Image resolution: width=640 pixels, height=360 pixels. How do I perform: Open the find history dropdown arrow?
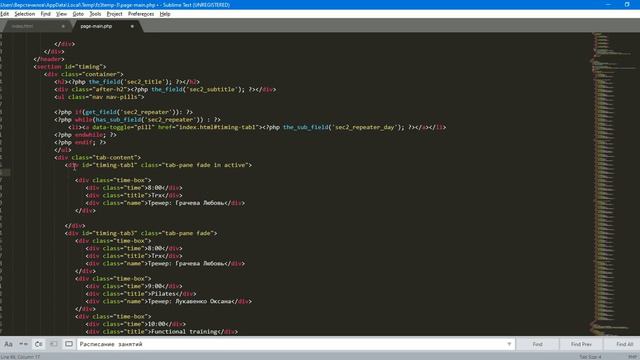pyautogui.click(x=509, y=344)
